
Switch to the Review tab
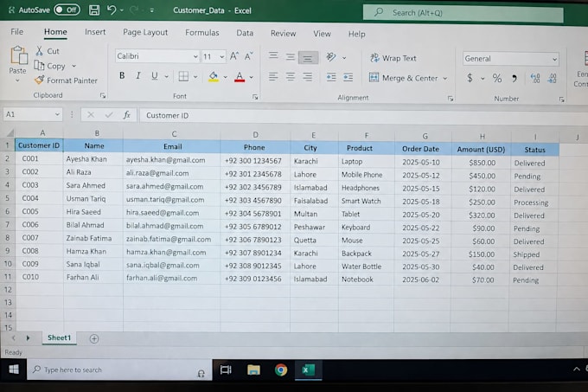(283, 34)
